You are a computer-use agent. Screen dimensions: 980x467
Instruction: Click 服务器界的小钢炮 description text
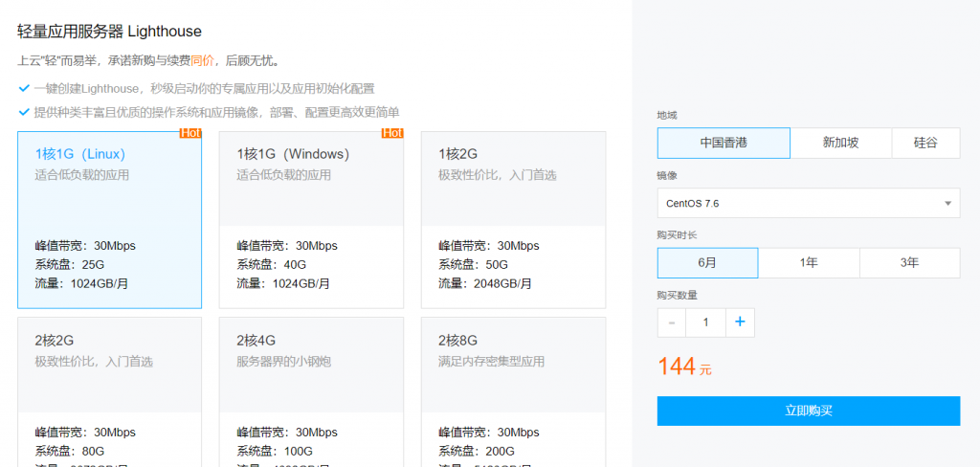point(281,362)
